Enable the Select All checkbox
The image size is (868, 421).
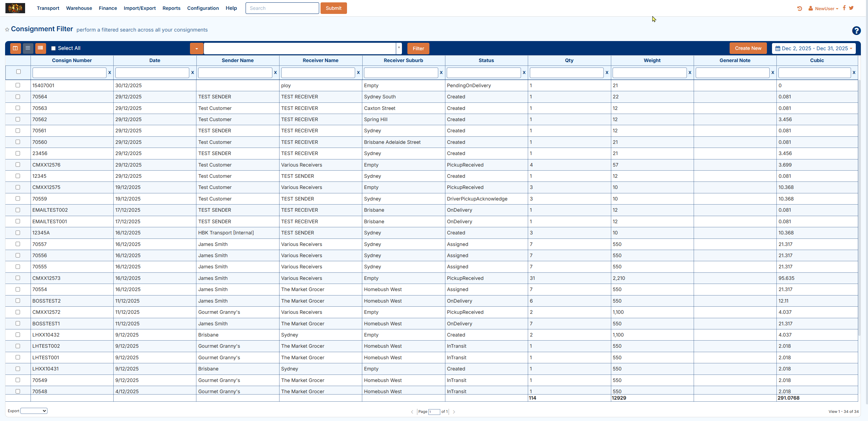(53, 49)
